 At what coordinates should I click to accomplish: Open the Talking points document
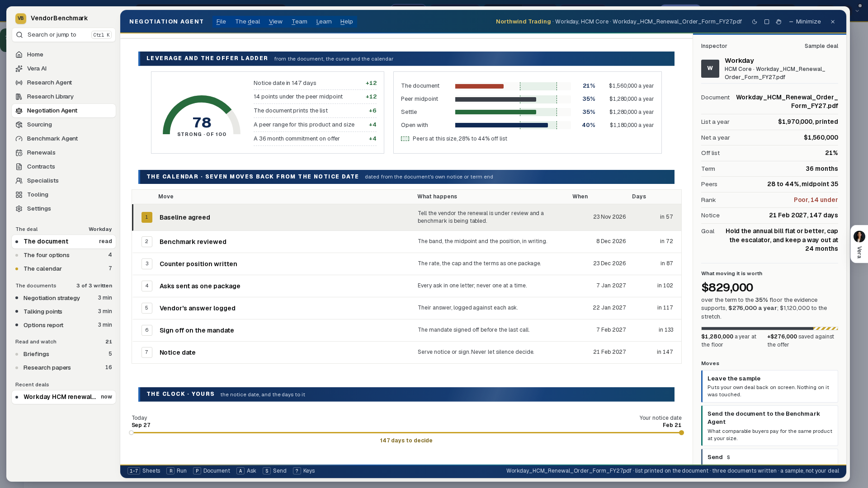click(x=64, y=312)
